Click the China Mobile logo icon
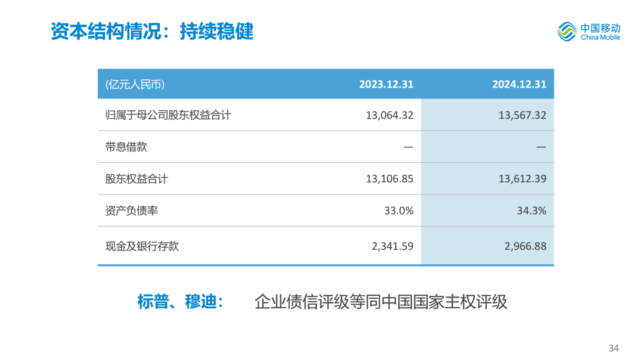The image size is (644, 362). tap(568, 32)
